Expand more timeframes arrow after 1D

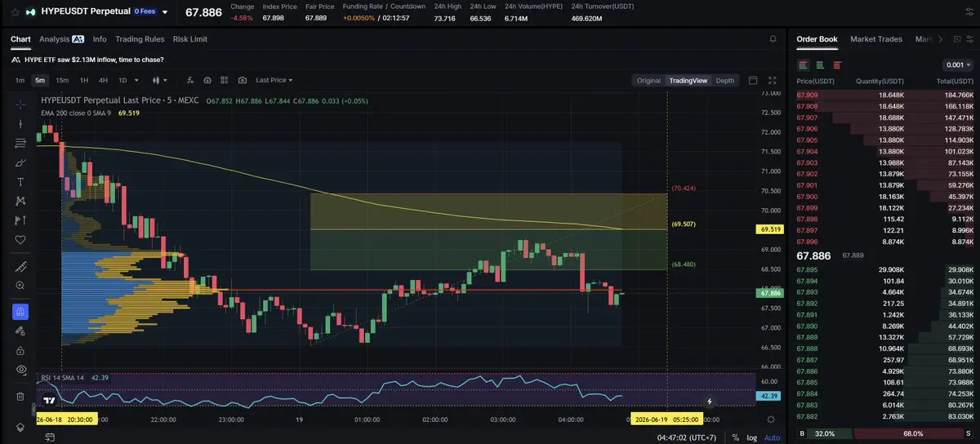click(137, 80)
